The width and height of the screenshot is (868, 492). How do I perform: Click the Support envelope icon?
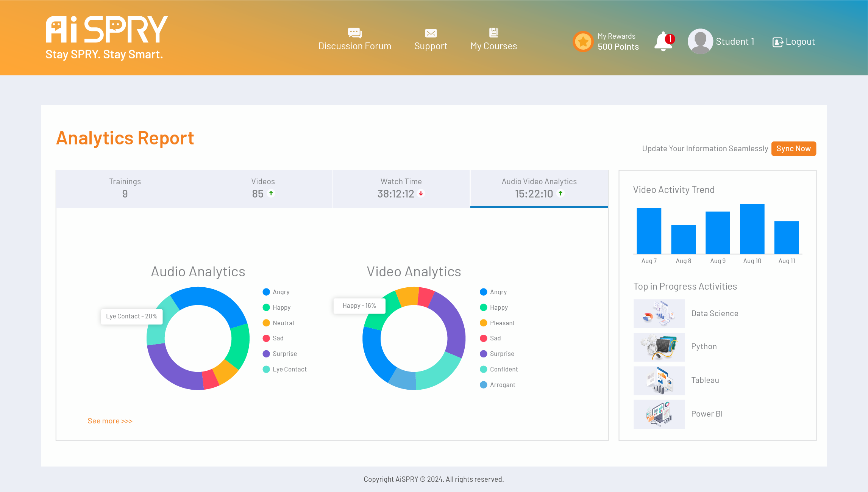click(x=431, y=33)
